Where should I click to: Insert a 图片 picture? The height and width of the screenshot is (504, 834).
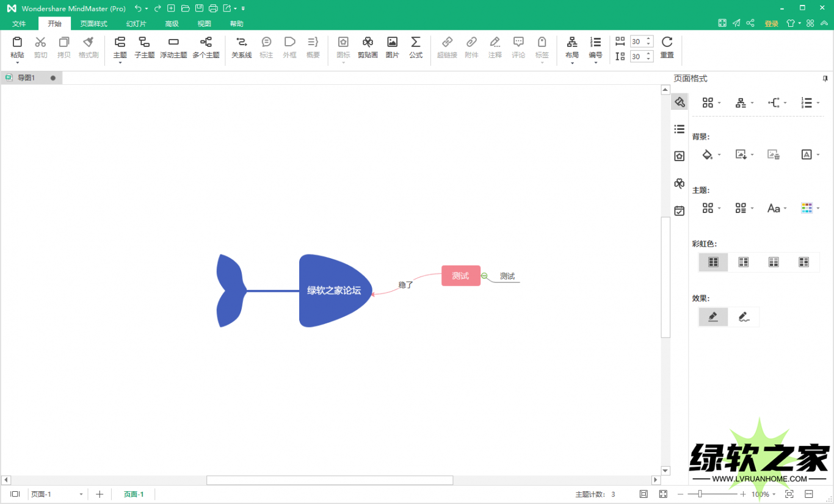(392, 48)
